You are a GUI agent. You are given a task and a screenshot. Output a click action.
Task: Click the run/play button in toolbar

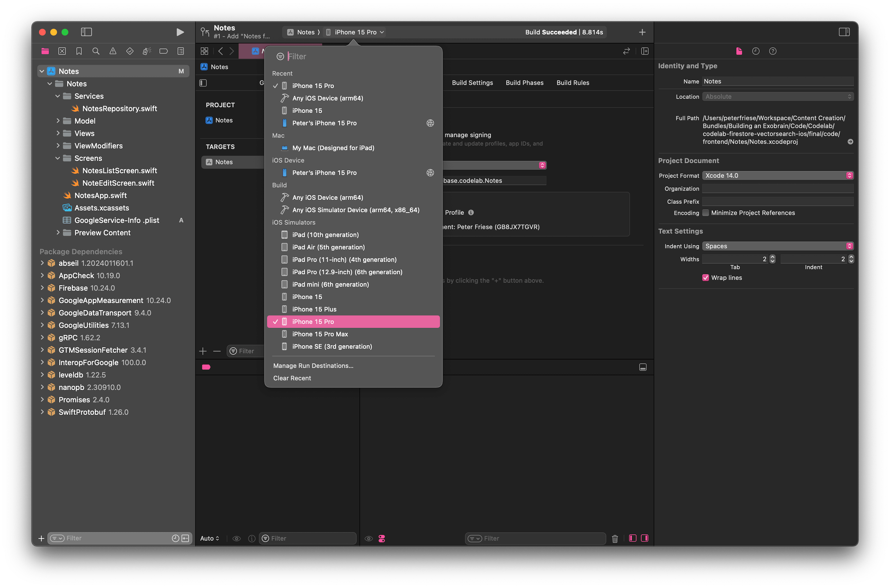[x=181, y=32]
